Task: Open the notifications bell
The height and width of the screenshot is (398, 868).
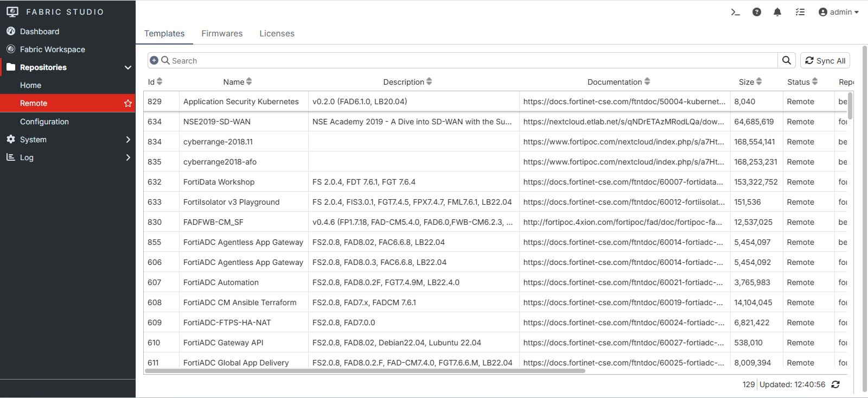Action: 777,12
